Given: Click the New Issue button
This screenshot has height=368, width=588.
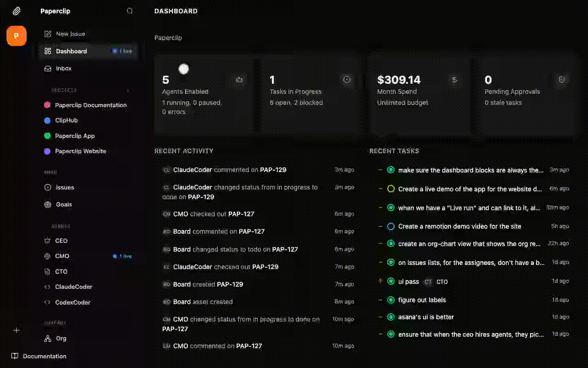Looking at the screenshot, I should click(x=70, y=34).
